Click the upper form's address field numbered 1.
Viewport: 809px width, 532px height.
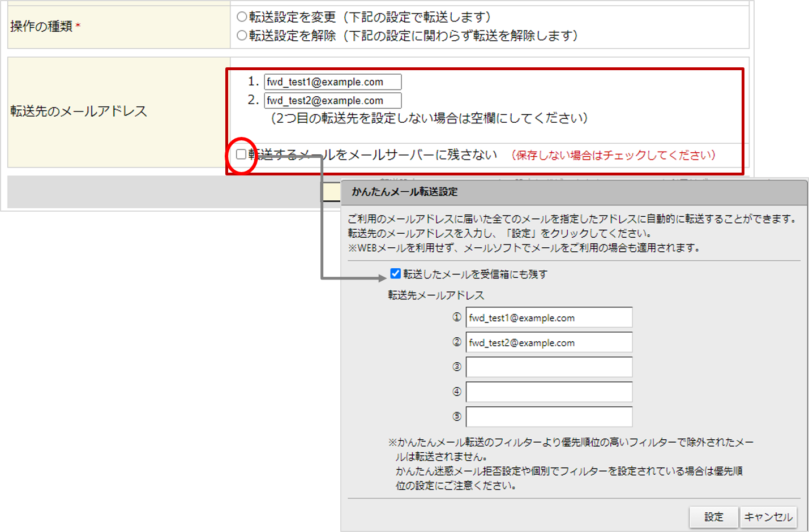(x=332, y=82)
